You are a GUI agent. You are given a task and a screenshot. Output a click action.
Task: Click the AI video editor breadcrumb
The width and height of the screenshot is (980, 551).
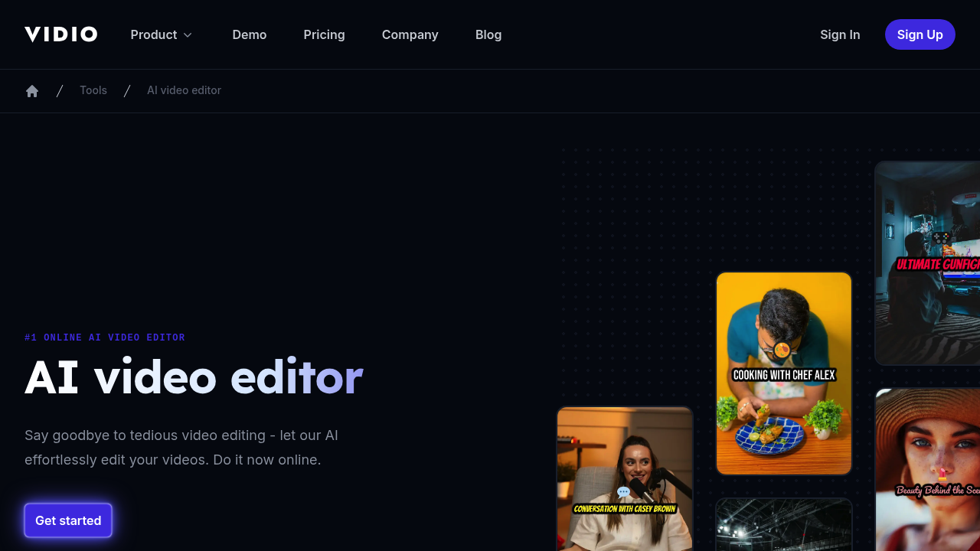[x=184, y=90]
